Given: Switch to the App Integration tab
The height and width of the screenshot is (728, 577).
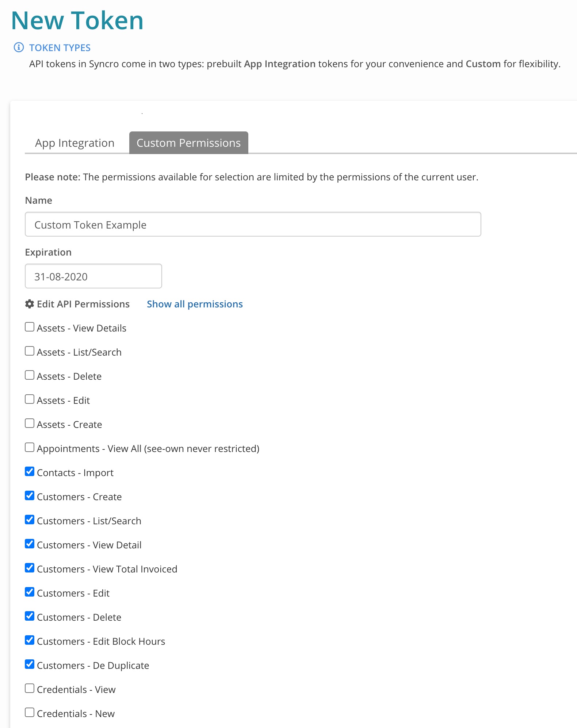Looking at the screenshot, I should click(75, 143).
